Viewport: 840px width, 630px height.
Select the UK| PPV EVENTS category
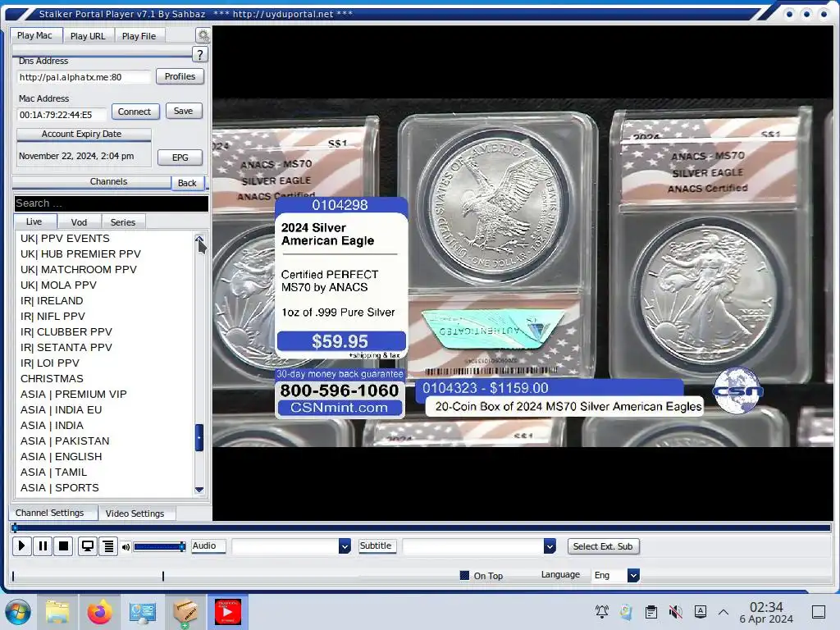coord(65,239)
